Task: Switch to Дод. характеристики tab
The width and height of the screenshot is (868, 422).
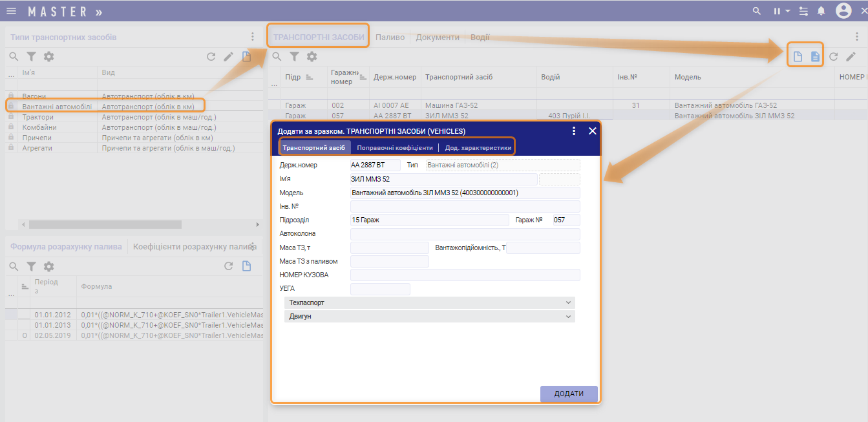Action: click(478, 148)
